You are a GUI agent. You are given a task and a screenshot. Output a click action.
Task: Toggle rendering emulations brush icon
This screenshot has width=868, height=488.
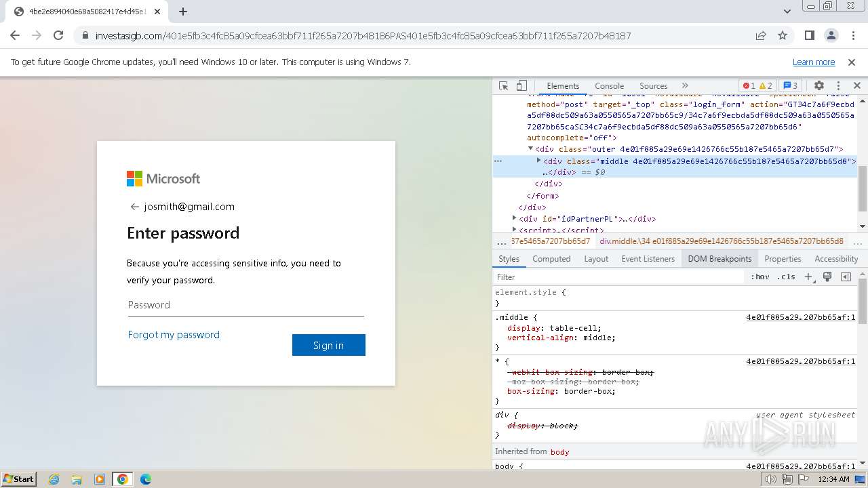pos(827,277)
